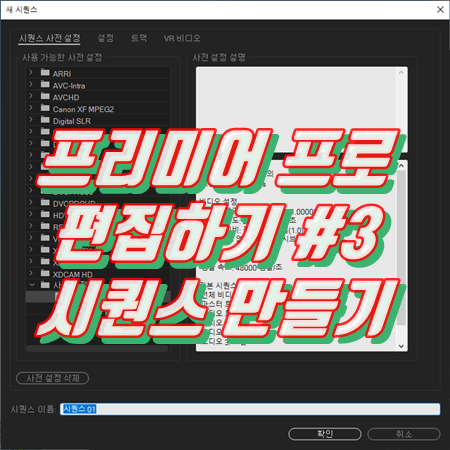The width and height of the screenshot is (450, 450).
Task: Click the upper description box scroll-up arrow
Action: (x=401, y=73)
